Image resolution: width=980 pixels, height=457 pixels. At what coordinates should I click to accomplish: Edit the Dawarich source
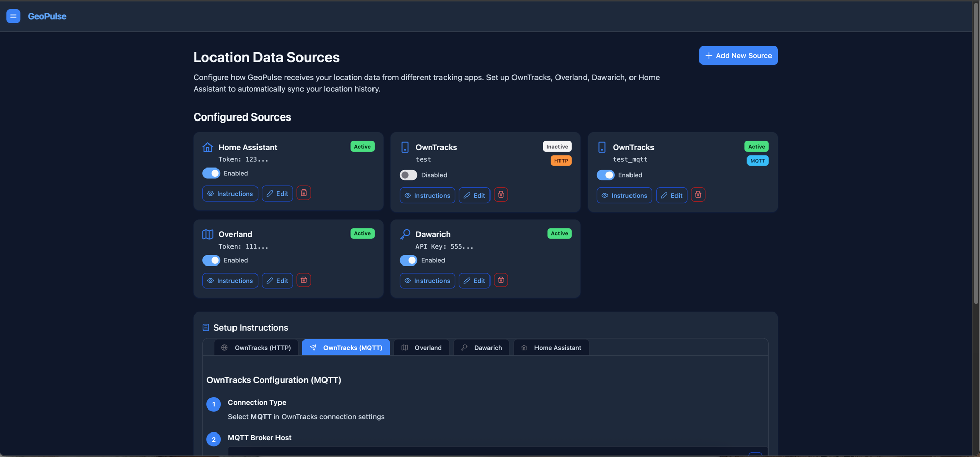click(x=475, y=281)
